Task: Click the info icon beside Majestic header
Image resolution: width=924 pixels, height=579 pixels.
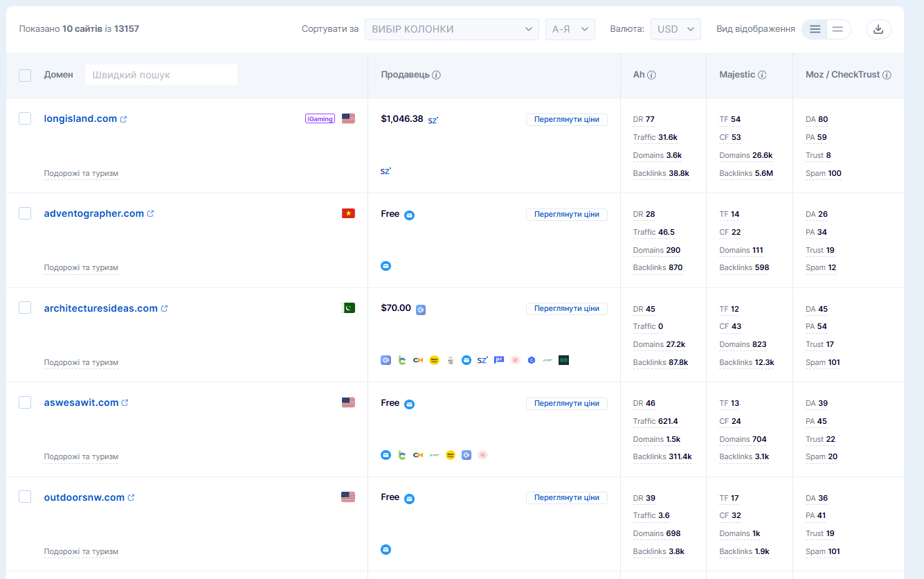Action: coord(762,75)
